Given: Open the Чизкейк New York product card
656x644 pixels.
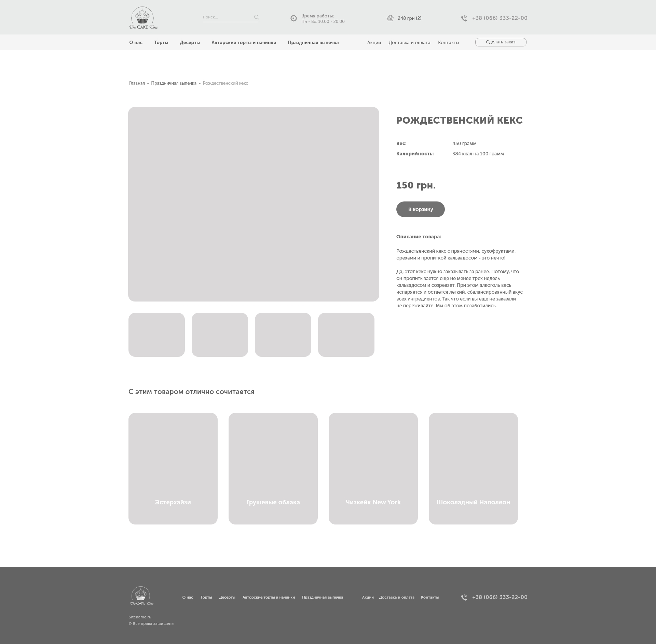Looking at the screenshot, I should click(x=373, y=468).
